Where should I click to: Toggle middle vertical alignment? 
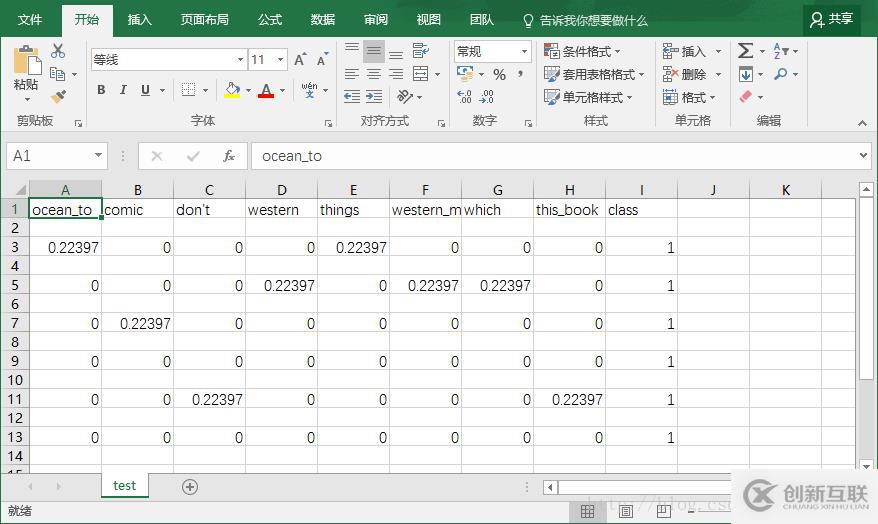point(373,52)
